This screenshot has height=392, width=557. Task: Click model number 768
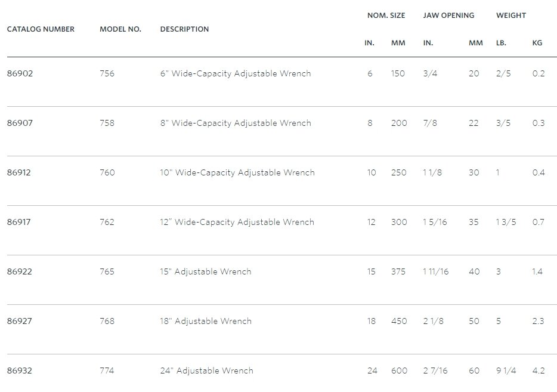click(x=107, y=322)
